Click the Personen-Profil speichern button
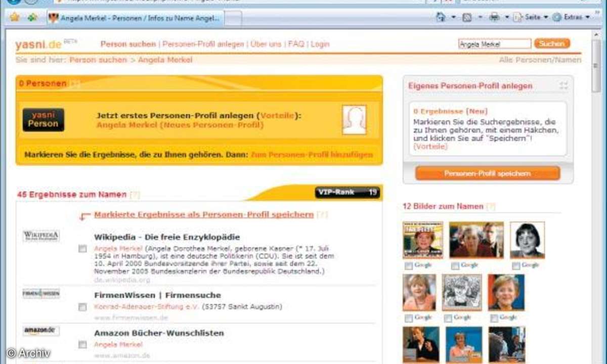 coord(488,173)
